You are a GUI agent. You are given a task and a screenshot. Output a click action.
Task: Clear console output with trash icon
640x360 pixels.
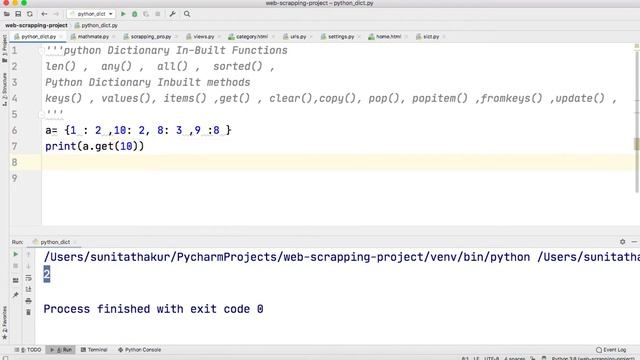29,312
